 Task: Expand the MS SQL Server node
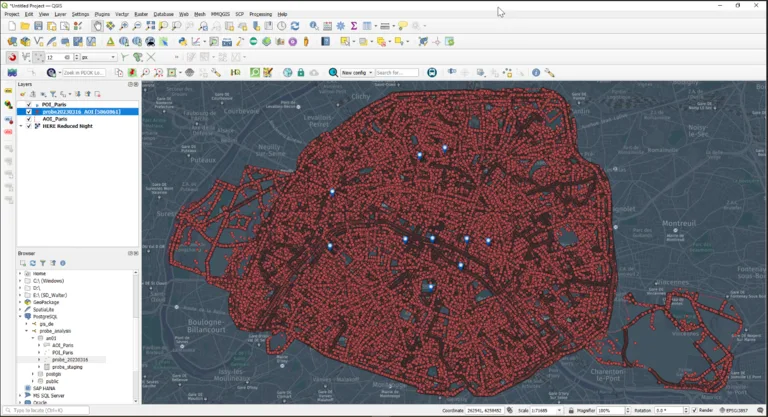21,395
